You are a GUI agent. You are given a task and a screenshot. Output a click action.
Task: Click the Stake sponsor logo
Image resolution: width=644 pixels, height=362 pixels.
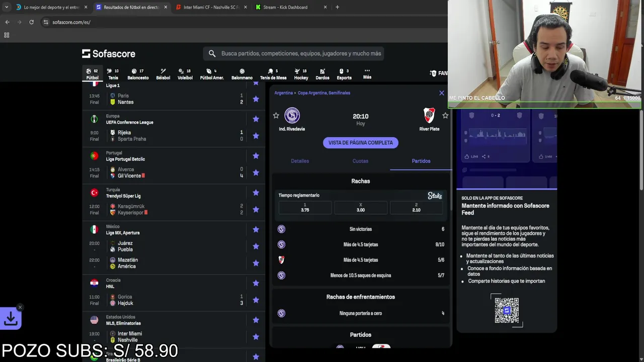tap(435, 196)
